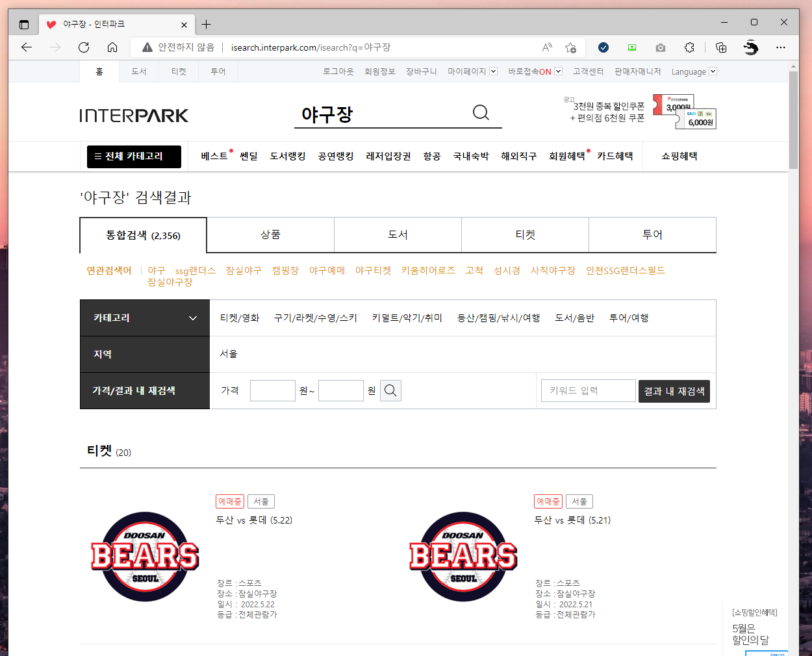Open tab actions menu icon
The width and height of the screenshot is (812, 656).
coord(24,25)
